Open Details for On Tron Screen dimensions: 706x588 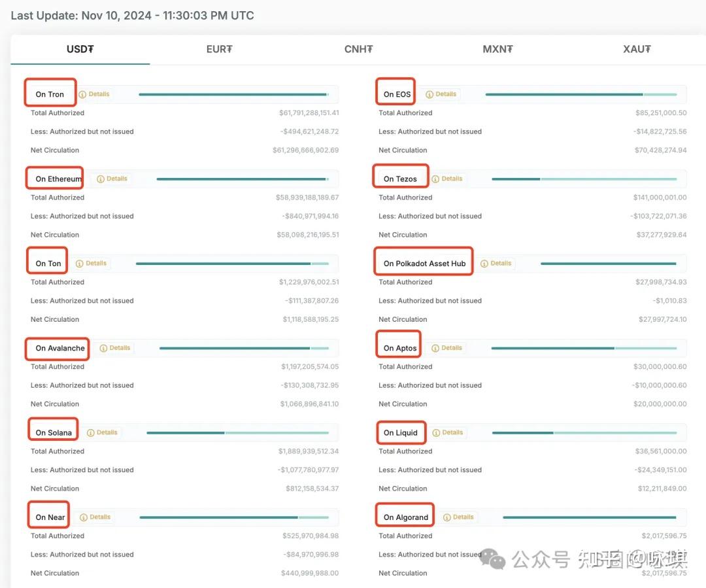click(94, 94)
